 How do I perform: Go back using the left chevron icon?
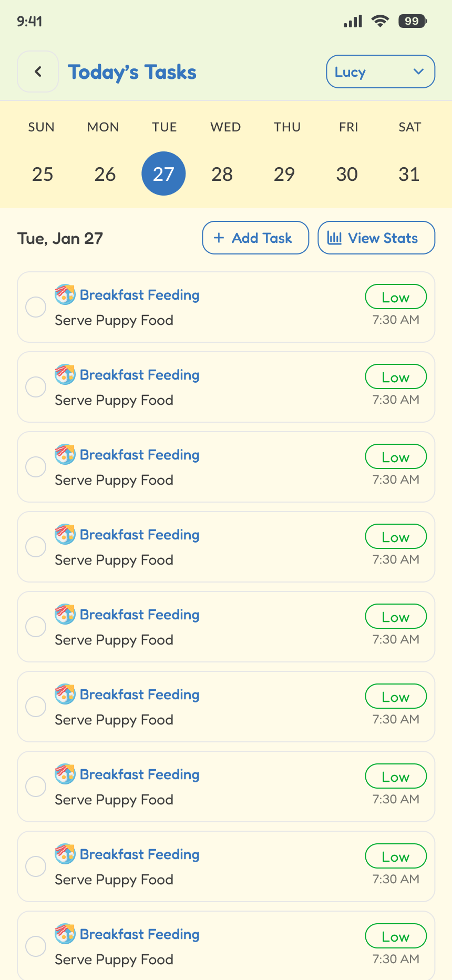click(x=38, y=72)
